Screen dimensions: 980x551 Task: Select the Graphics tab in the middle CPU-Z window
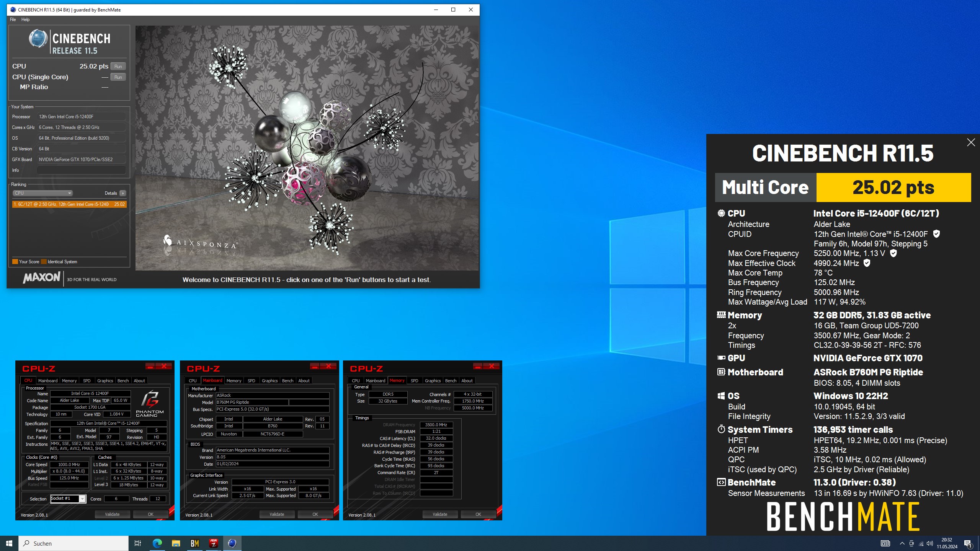click(x=270, y=381)
